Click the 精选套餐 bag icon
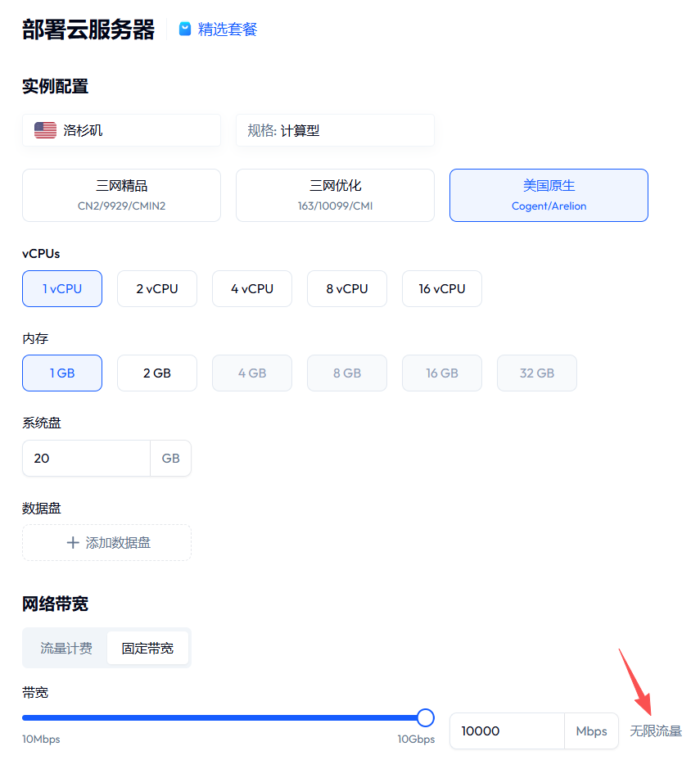The width and height of the screenshot is (700, 769). [x=185, y=29]
